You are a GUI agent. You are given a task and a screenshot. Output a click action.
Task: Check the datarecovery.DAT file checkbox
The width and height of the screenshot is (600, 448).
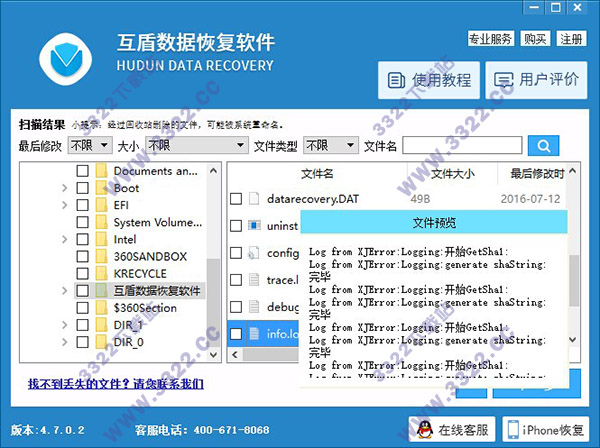[x=236, y=199]
